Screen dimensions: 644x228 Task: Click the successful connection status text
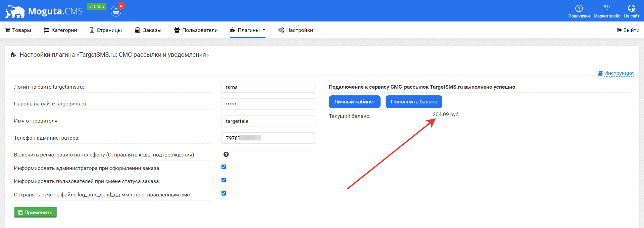click(x=422, y=87)
